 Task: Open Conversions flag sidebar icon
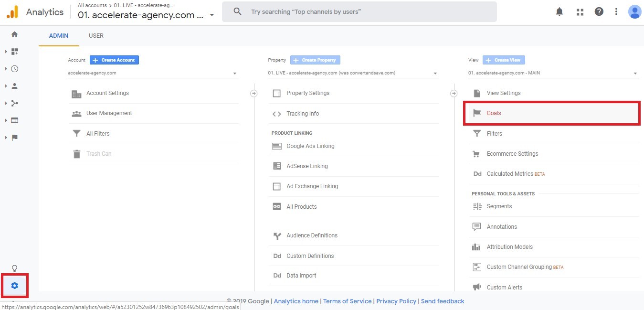pos(14,138)
